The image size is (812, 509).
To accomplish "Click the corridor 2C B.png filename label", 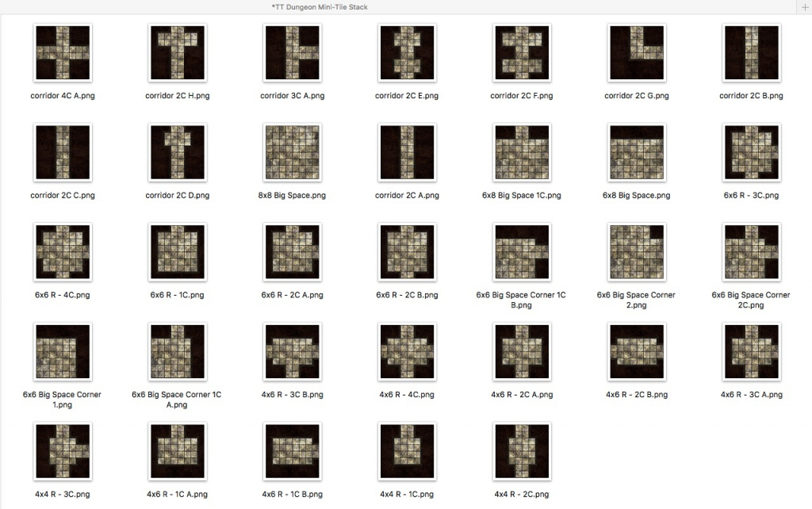I will [751, 96].
